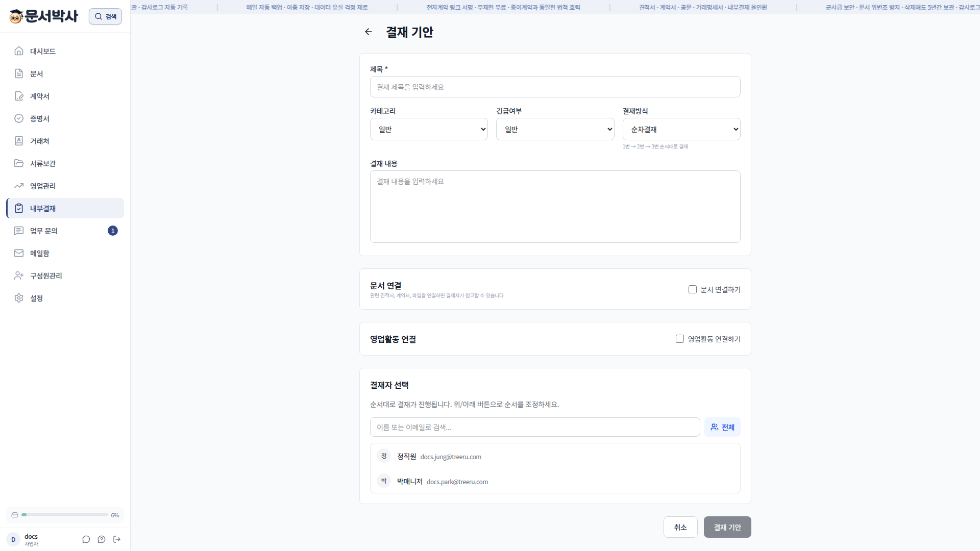Click the 내부결재 clipboard icon

pyautogui.click(x=19, y=208)
